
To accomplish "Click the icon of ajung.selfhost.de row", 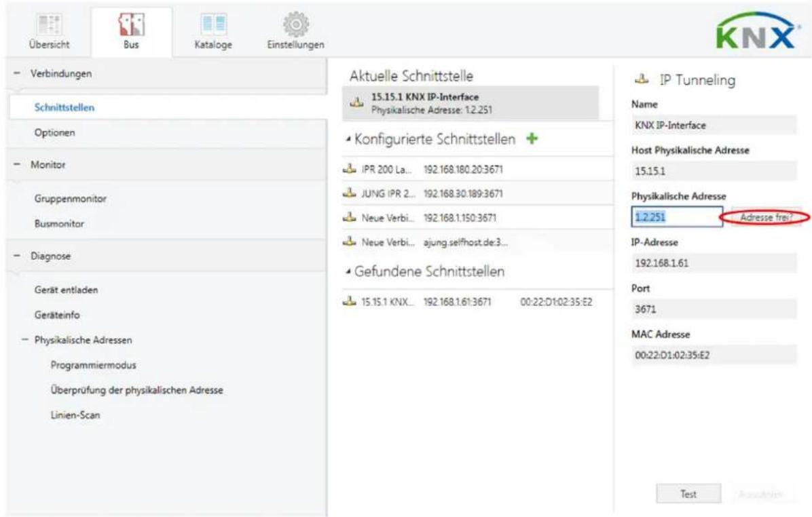I will click(350, 241).
